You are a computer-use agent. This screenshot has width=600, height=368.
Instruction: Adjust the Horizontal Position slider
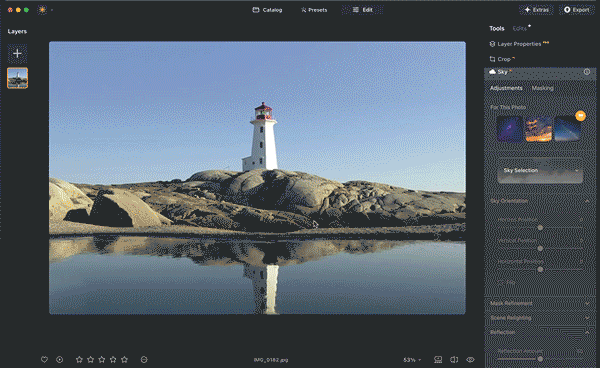pyautogui.click(x=540, y=269)
